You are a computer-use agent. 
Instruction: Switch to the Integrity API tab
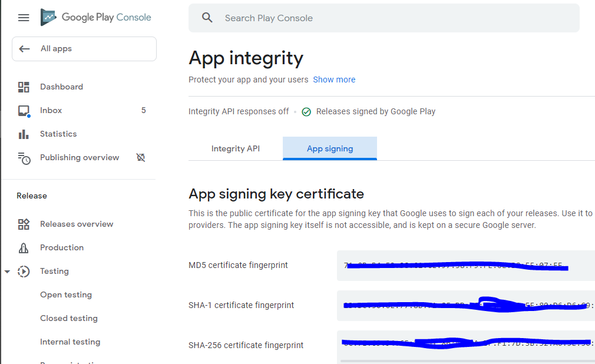pos(236,148)
